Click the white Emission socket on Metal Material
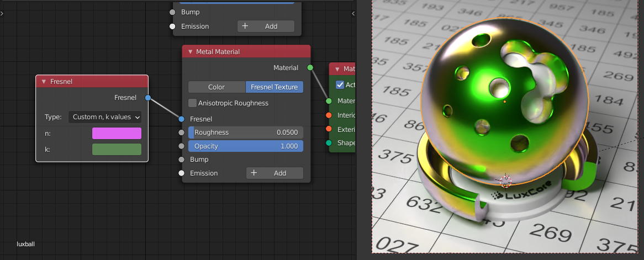This screenshot has width=644, height=260. pyautogui.click(x=182, y=173)
